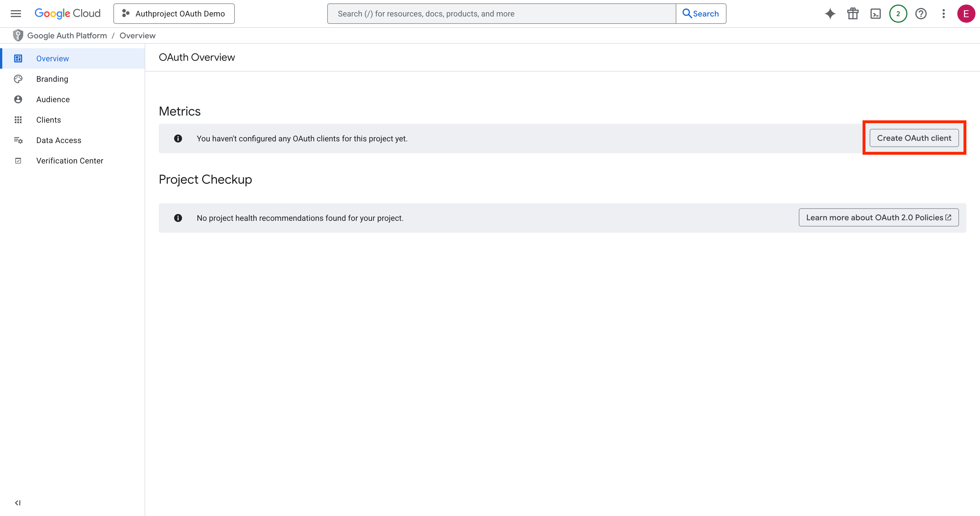The image size is (980, 516).
Task: Click the Verification Center checkbox icon
Action: (18, 161)
